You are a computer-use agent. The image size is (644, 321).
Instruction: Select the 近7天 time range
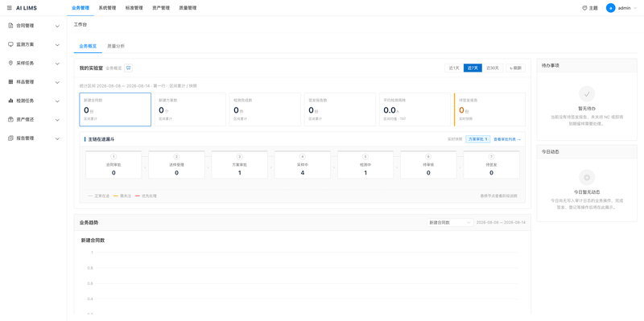(x=473, y=68)
